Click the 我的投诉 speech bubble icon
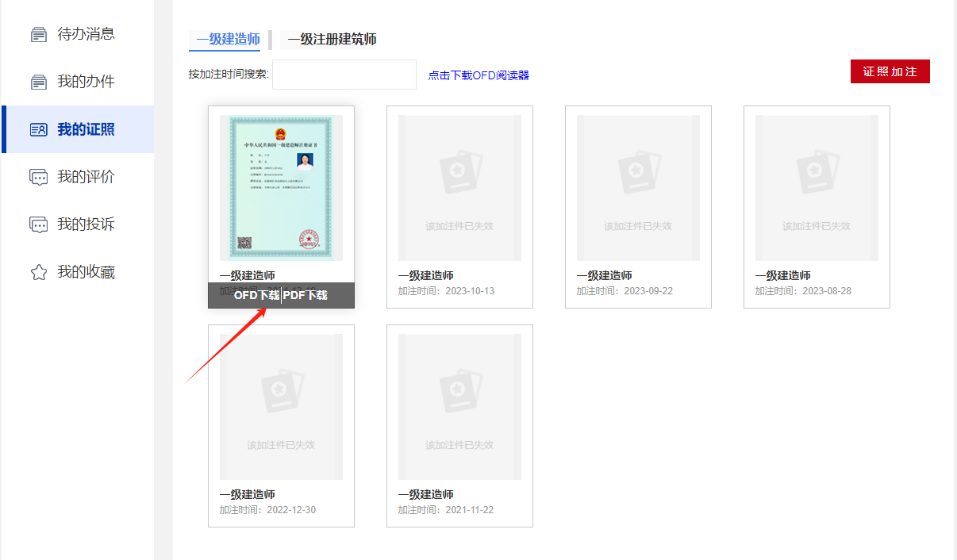The image size is (957, 560). click(38, 224)
